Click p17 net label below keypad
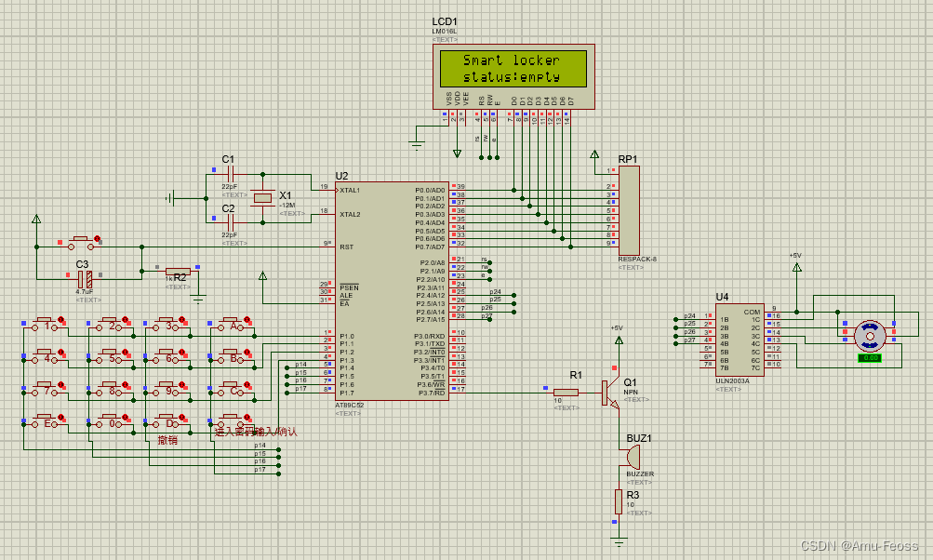933x560 pixels. [260, 470]
